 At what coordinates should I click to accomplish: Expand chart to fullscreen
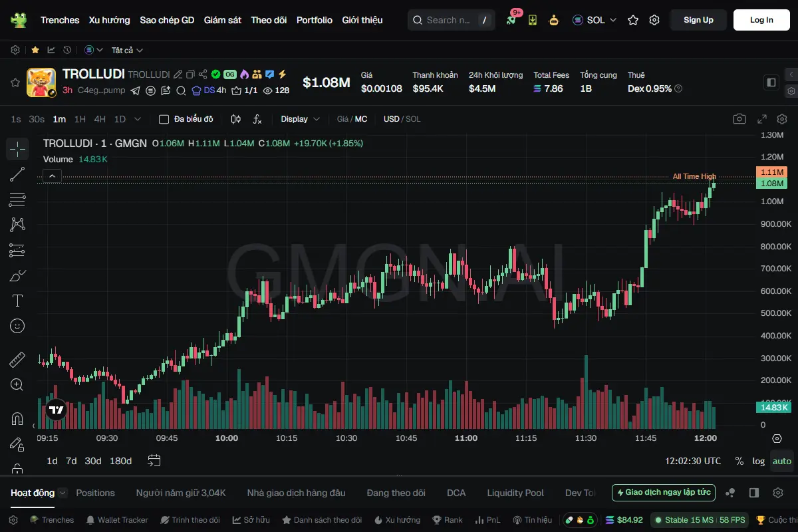click(762, 118)
